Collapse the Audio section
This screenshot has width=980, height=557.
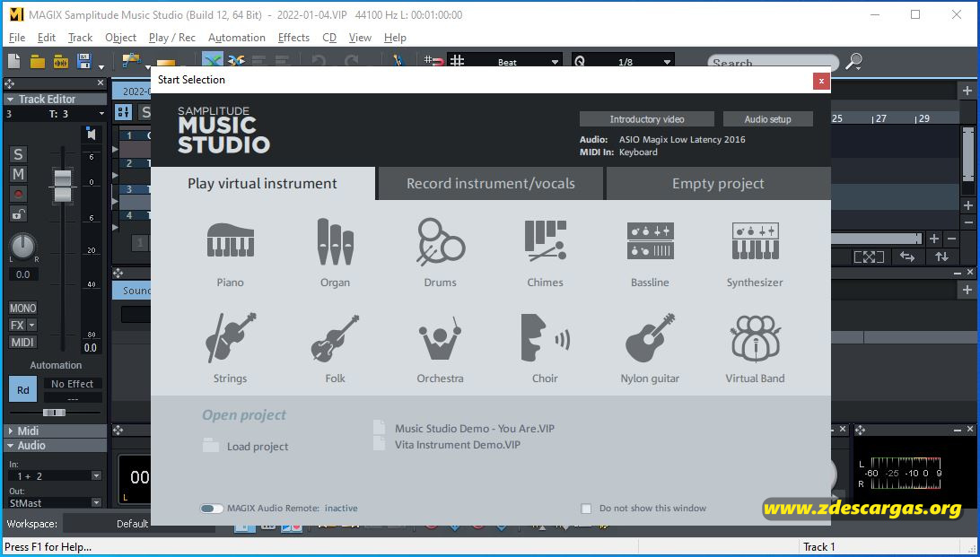[10, 446]
